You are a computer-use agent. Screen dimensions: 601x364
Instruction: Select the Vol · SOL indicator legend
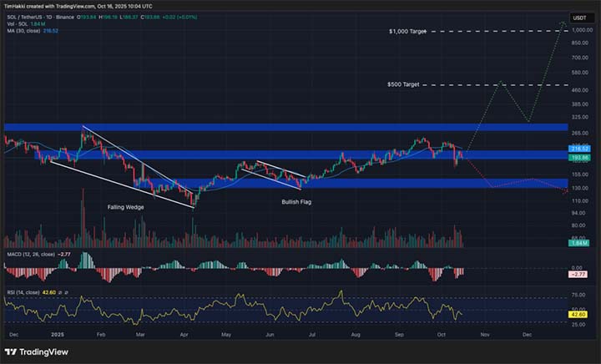pos(17,23)
